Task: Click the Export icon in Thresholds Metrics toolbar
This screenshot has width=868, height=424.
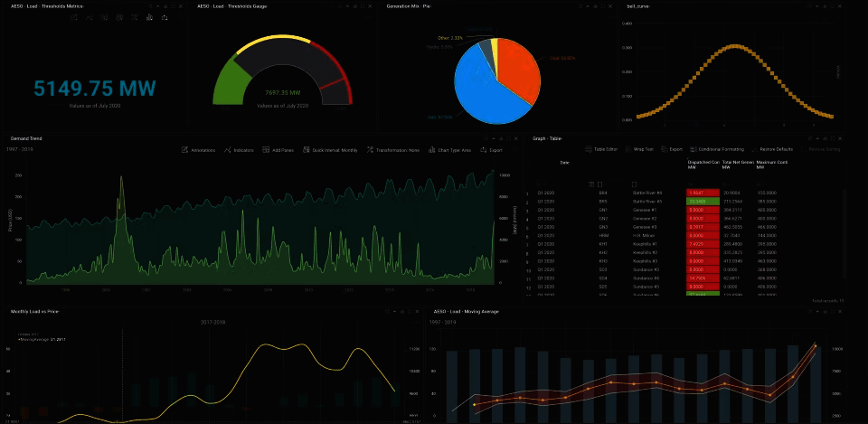Action: tap(165, 18)
